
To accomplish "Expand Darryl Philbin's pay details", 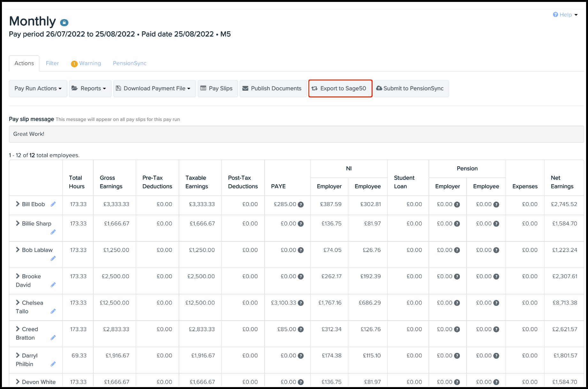I will pyautogui.click(x=18, y=355).
